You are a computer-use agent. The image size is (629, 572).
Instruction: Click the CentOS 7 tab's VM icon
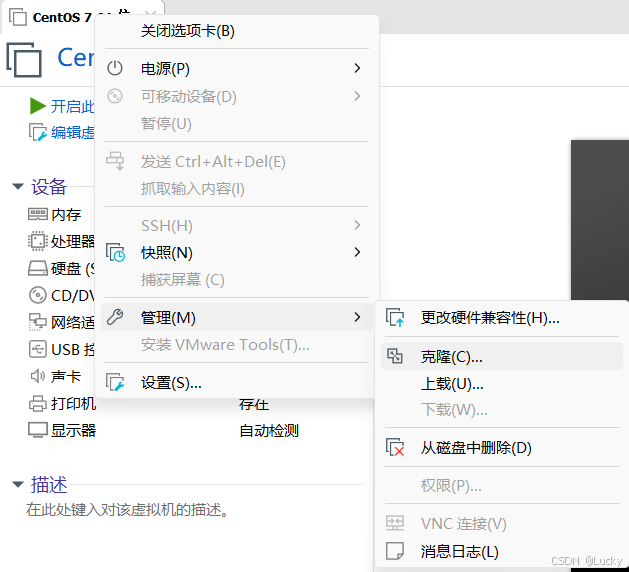pyautogui.click(x=18, y=17)
